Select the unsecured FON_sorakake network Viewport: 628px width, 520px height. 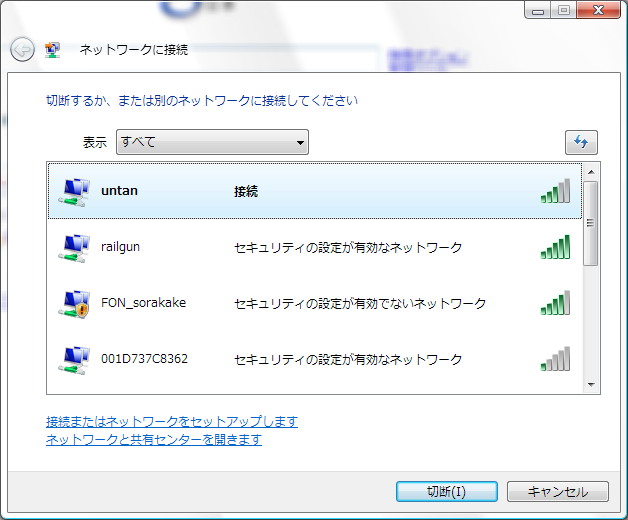[315, 303]
